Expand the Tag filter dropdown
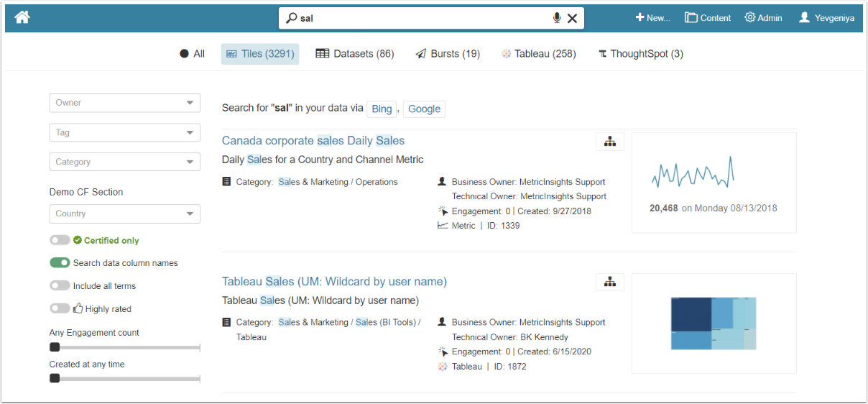The image size is (868, 404). [124, 132]
